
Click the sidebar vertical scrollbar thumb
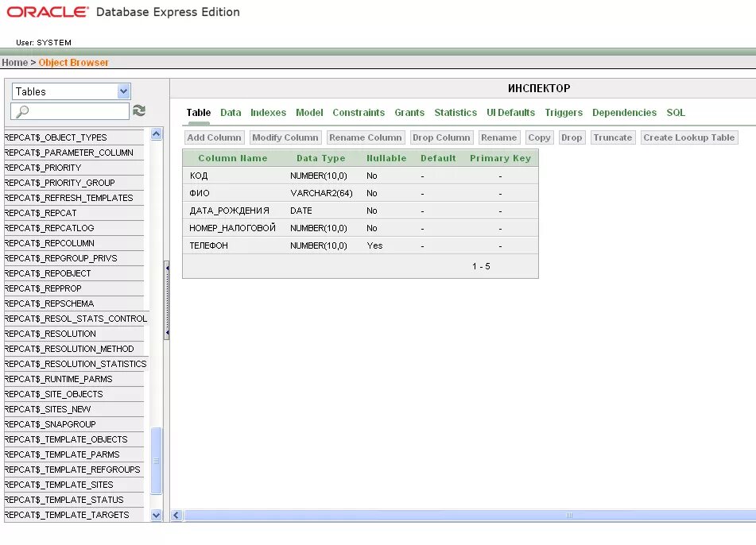coord(157,461)
